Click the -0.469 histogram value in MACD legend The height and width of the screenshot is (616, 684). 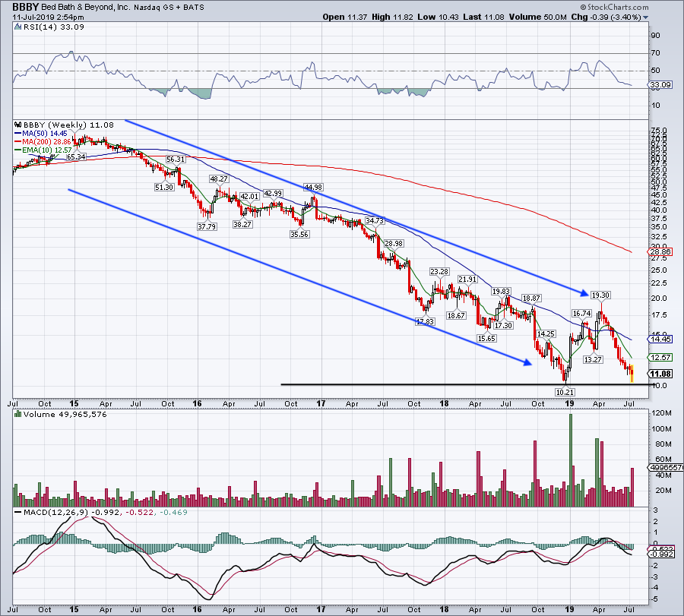[x=173, y=512]
